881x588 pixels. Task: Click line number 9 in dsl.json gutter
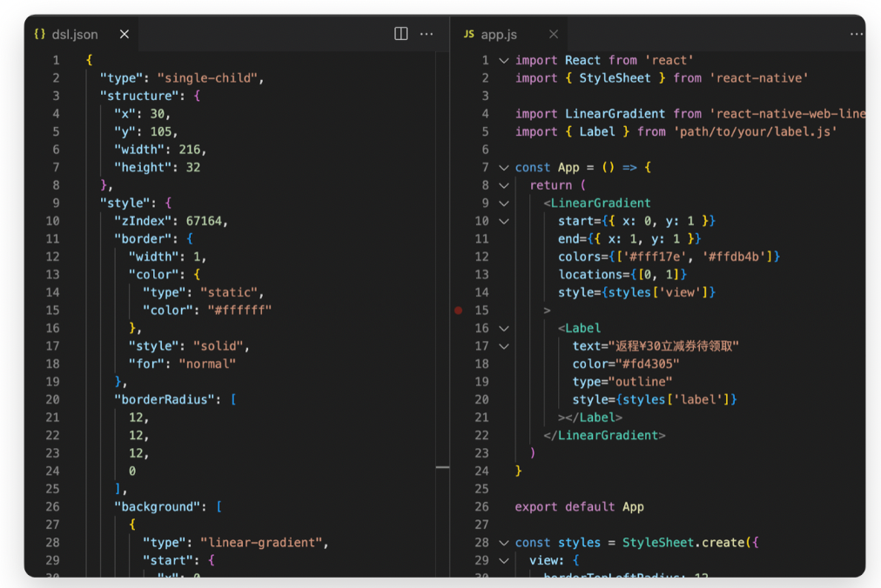(x=57, y=203)
